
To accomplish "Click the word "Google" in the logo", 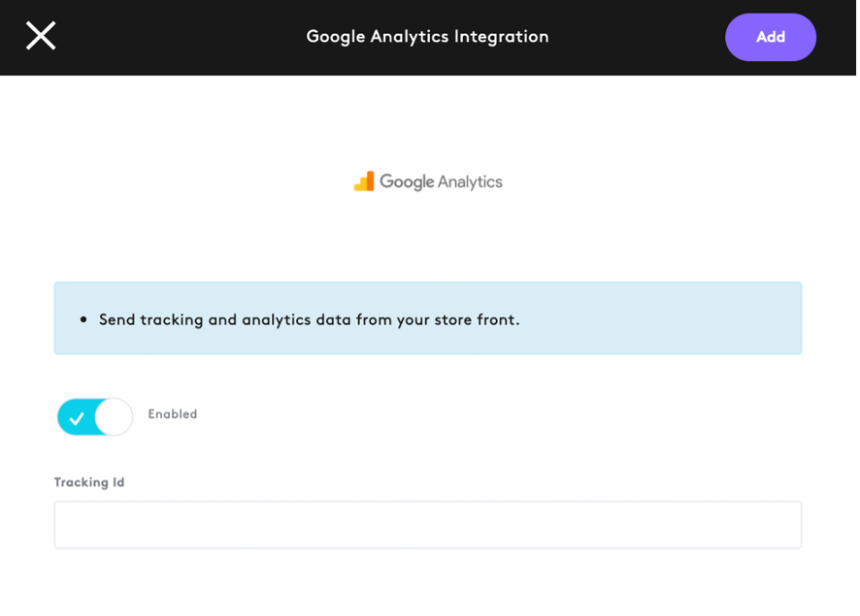I will click(x=407, y=181).
